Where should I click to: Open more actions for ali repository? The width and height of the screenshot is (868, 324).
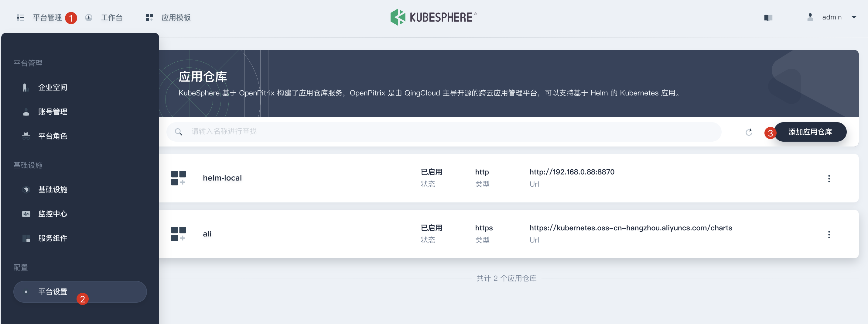tap(829, 234)
